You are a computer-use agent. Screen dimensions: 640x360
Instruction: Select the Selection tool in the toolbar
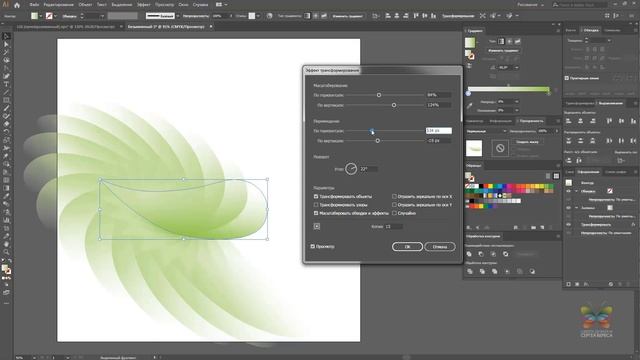click(x=6, y=36)
